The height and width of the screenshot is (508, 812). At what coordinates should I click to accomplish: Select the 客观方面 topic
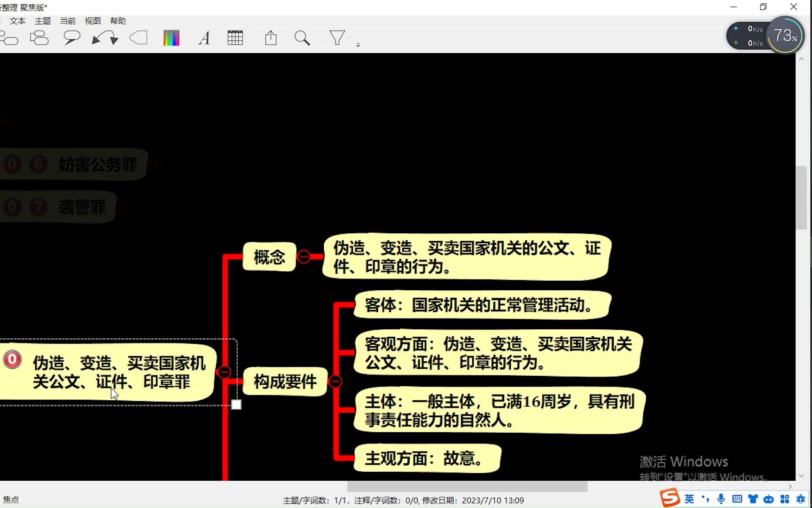click(x=498, y=353)
